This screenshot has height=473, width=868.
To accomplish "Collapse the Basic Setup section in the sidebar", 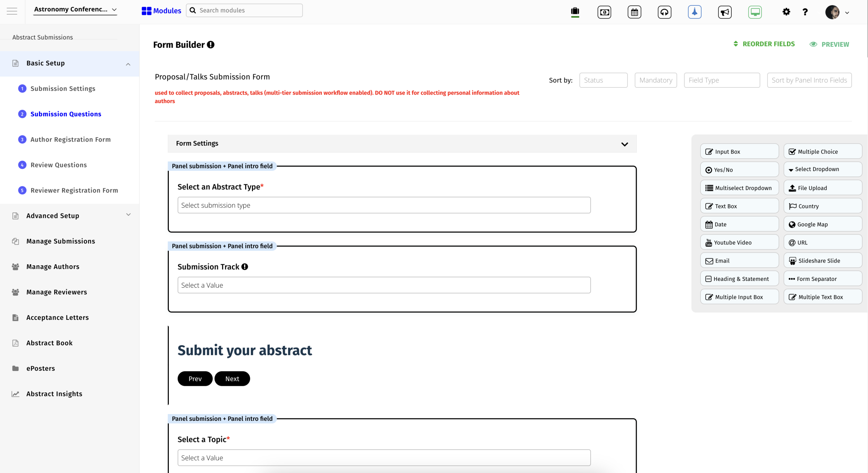I will pyautogui.click(x=128, y=64).
